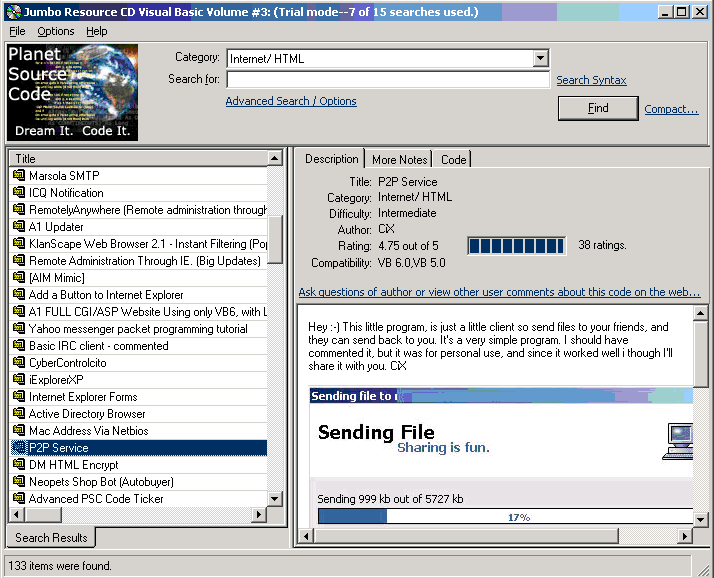
Task: Switch to the Description tab
Action: point(332,159)
